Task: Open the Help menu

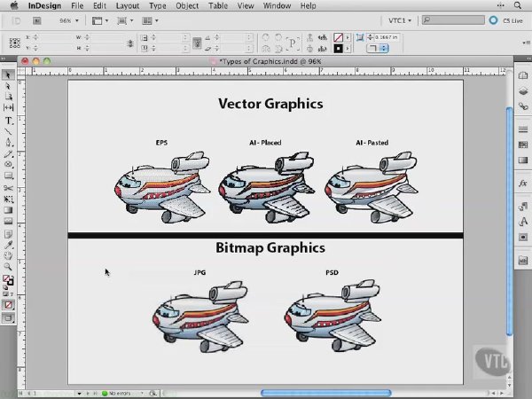Action: click(x=308, y=5)
